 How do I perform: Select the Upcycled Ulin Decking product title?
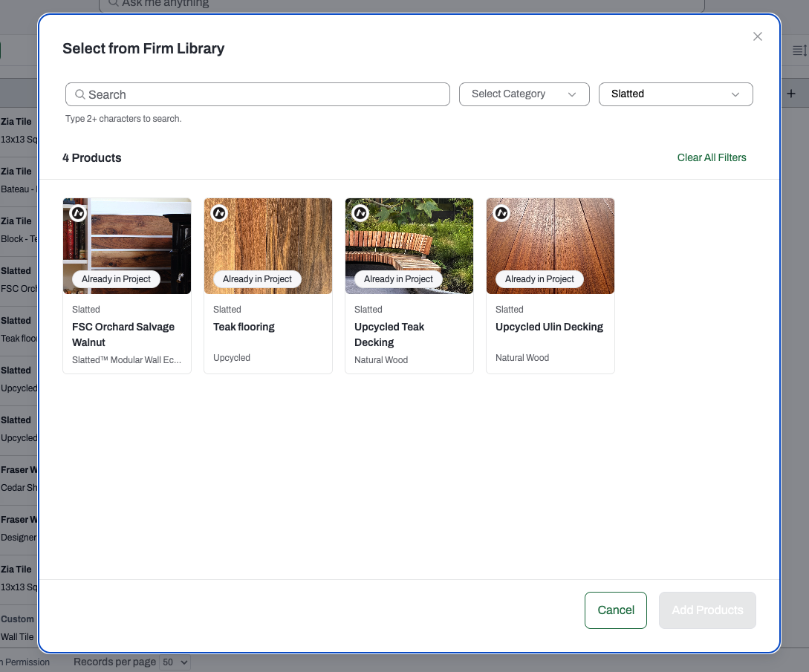tap(549, 327)
